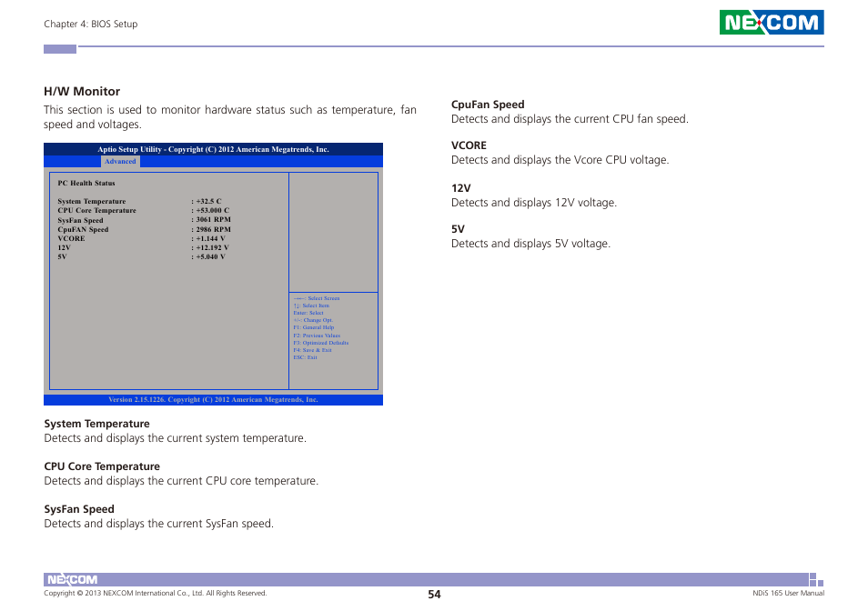The height and width of the screenshot is (611, 868).
Task: Select SysFan Speed row label in BIOS
Action: 80,220
